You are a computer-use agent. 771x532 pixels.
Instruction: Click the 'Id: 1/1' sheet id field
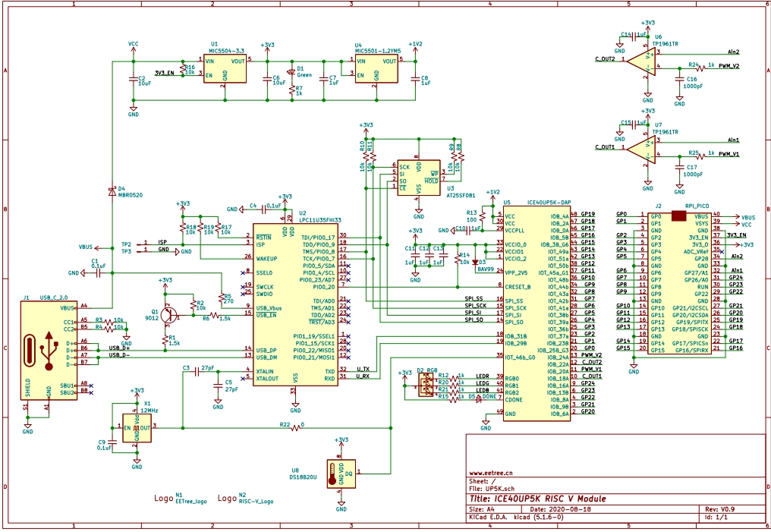tap(716, 518)
